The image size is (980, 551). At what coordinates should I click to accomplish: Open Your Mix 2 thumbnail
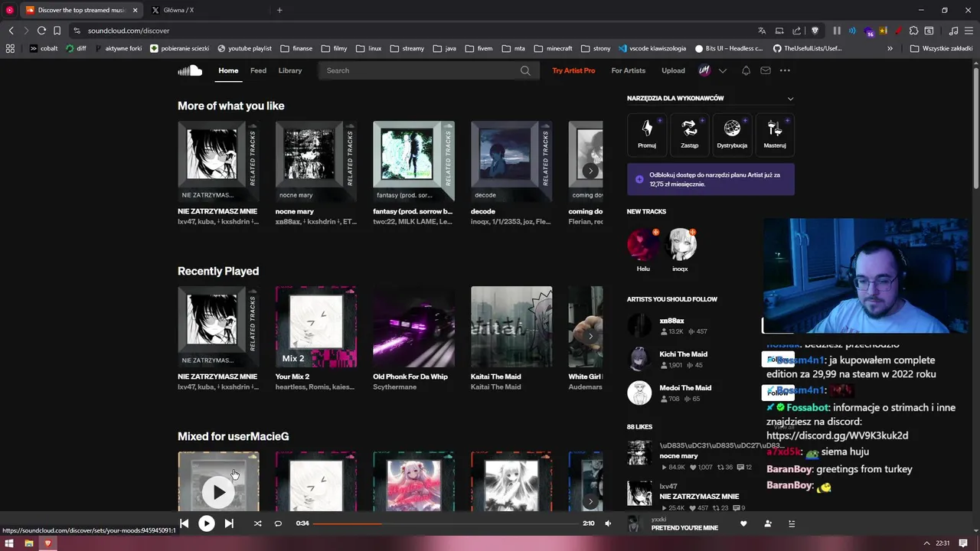coord(316,327)
